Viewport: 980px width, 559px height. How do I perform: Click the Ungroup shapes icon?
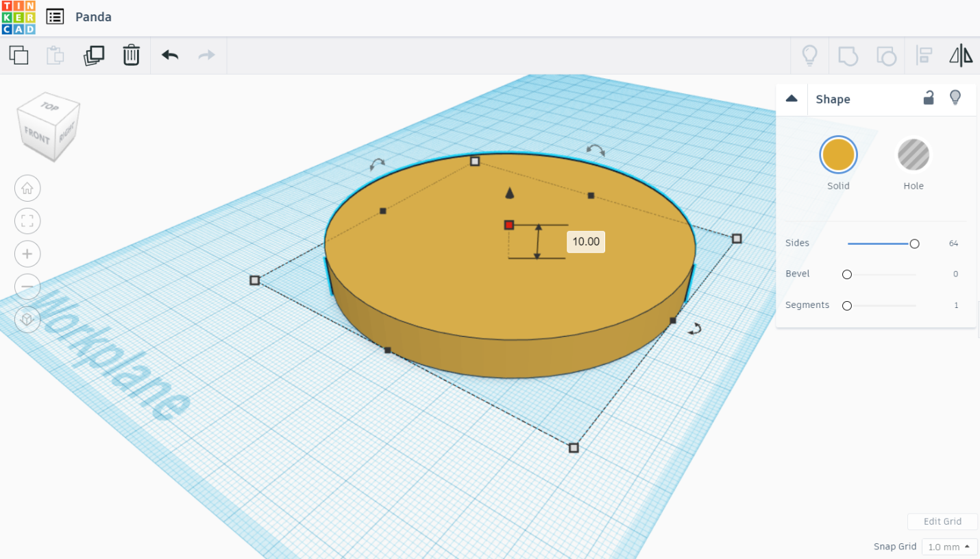(x=886, y=56)
